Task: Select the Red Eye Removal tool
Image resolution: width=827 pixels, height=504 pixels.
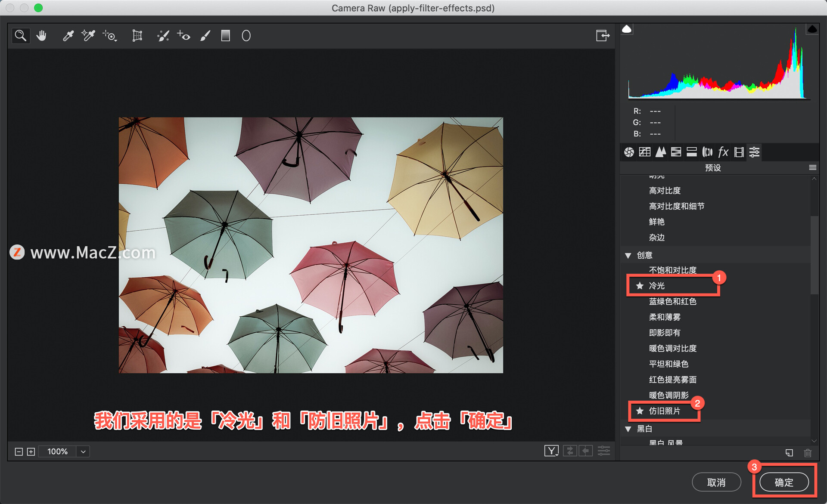Action: click(x=183, y=36)
